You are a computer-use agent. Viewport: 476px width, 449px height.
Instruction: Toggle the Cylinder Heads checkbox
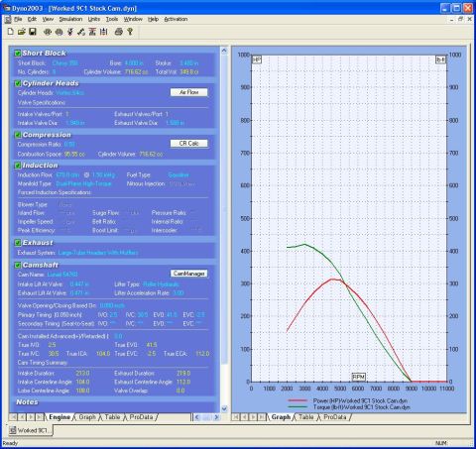click(x=18, y=83)
